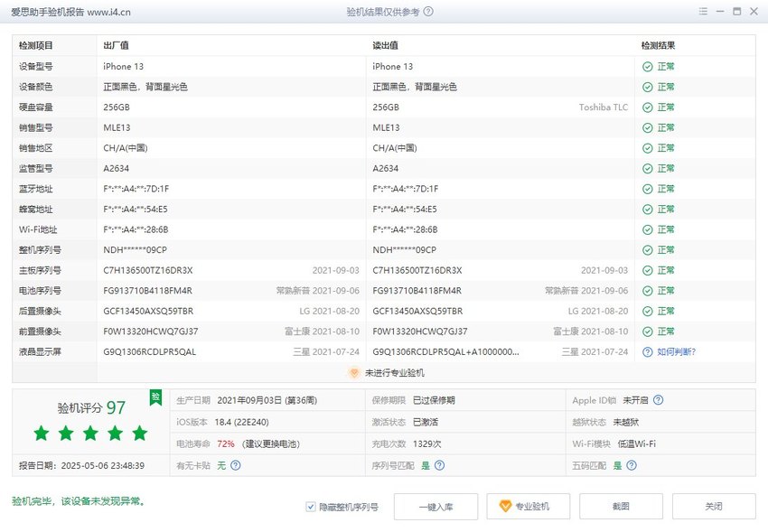Click the 主板序列号 row label

(40, 270)
